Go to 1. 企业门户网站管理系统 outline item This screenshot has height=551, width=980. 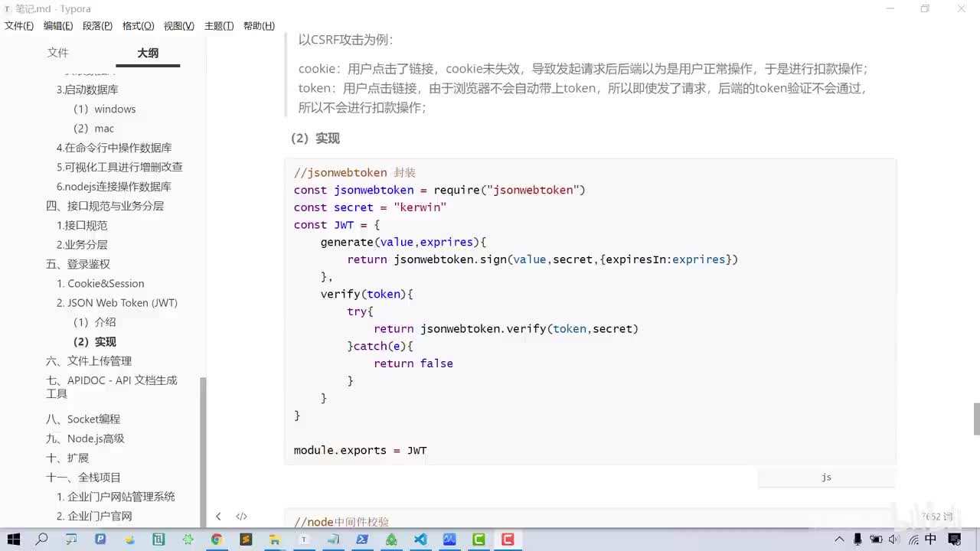tap(116, 497)
